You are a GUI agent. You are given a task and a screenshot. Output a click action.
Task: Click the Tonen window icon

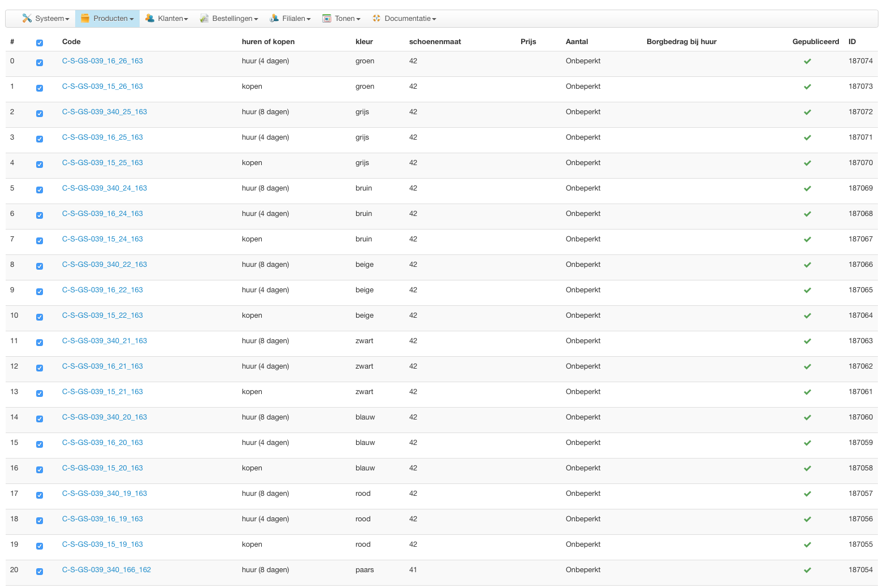[327, 19]
